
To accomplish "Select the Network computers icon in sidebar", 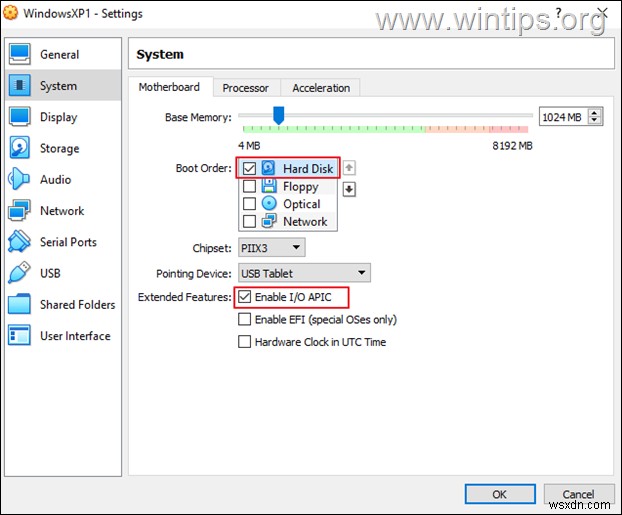I will 19,210.
